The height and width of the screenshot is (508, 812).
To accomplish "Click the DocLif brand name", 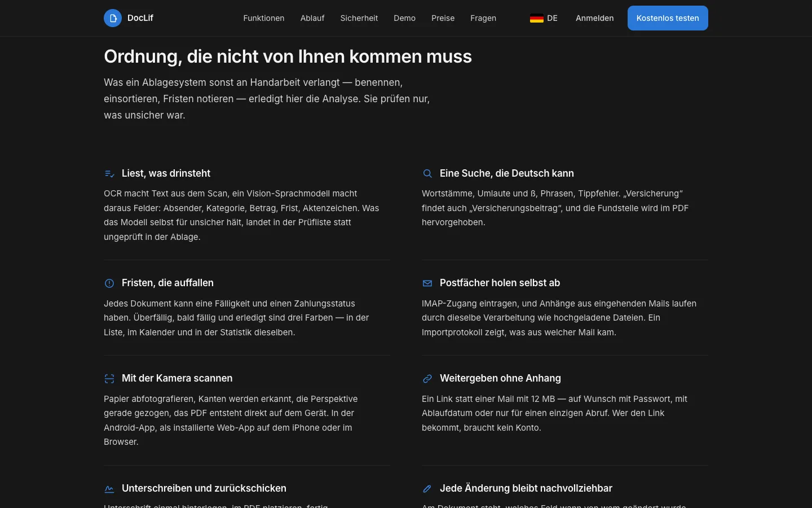I will coord(140,18).
